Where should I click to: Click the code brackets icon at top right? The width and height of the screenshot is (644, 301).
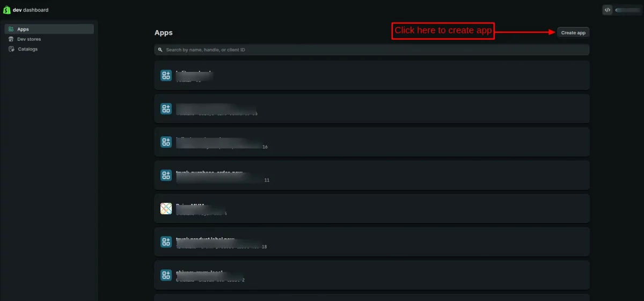tap(608, 10)
